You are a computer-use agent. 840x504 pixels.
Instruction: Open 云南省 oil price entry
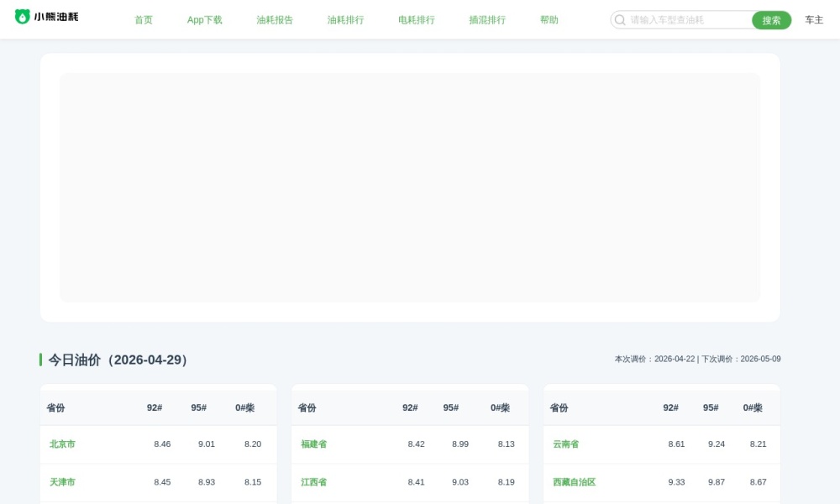pos(565,444)
